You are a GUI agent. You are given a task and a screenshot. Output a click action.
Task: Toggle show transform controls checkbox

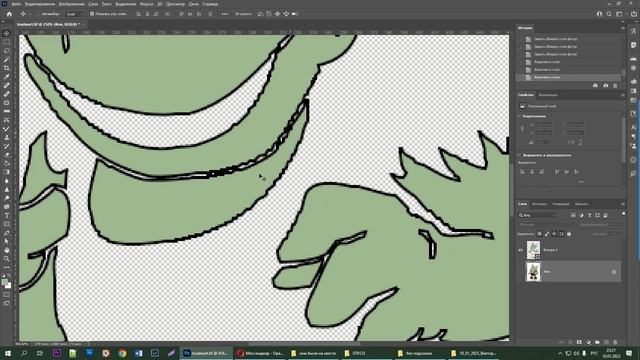pyautogui.click(x=92, y=14)
